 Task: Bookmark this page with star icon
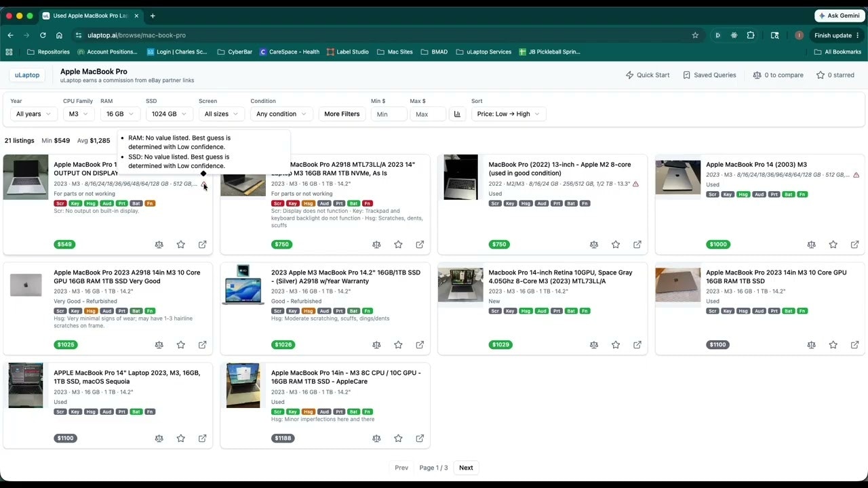click(x=695, y=35)
